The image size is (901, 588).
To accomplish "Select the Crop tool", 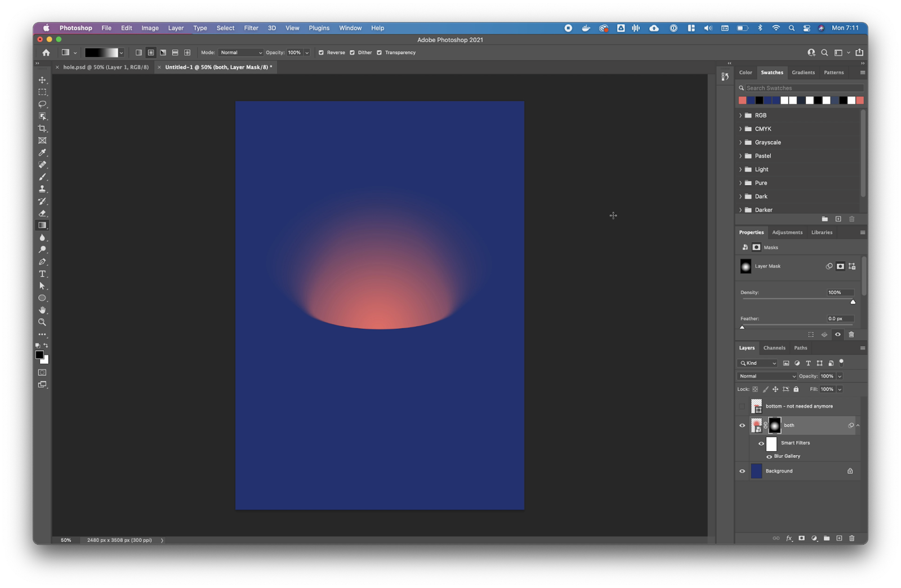I will coord(42,128).
